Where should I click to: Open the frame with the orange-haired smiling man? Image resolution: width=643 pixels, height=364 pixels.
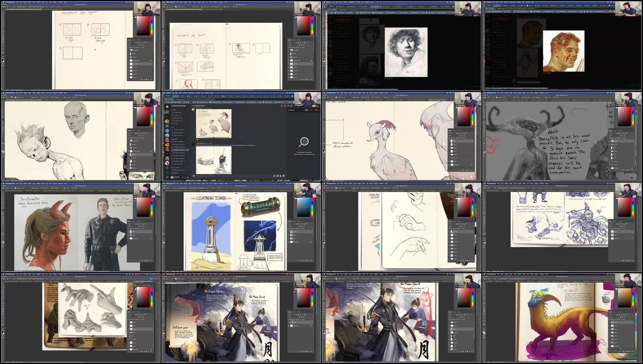(562, 46)
